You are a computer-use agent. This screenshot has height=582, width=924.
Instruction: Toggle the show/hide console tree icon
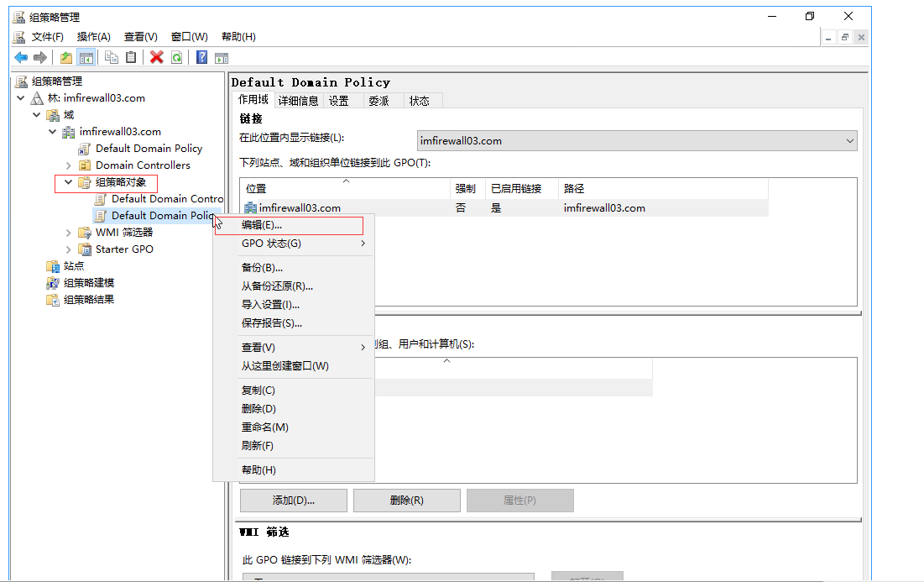(x=86, y=57)
